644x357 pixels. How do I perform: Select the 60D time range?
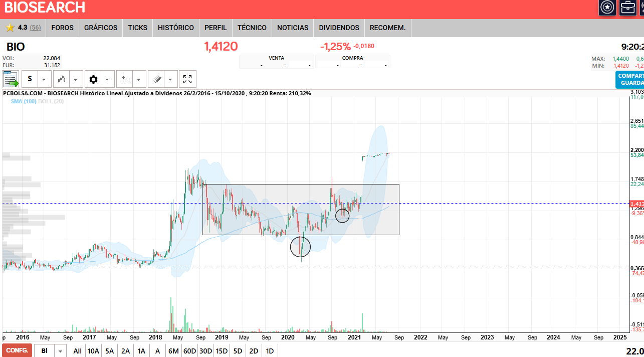point(189,351)
